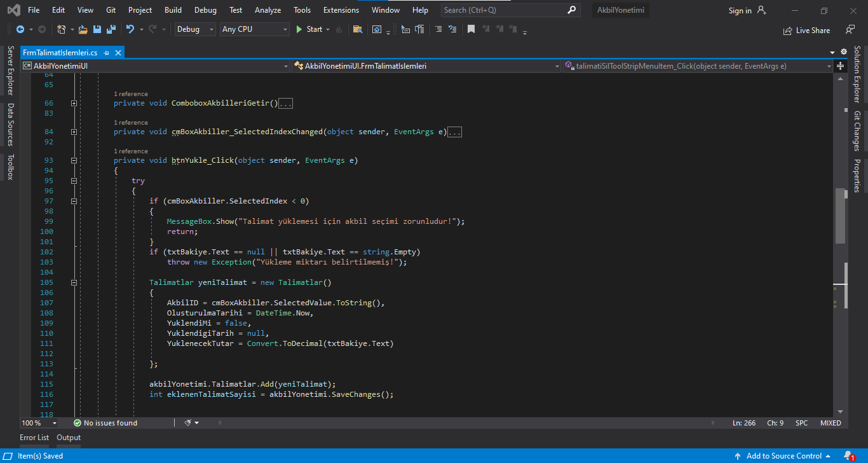Switch to the Output tab

point(69,438)
